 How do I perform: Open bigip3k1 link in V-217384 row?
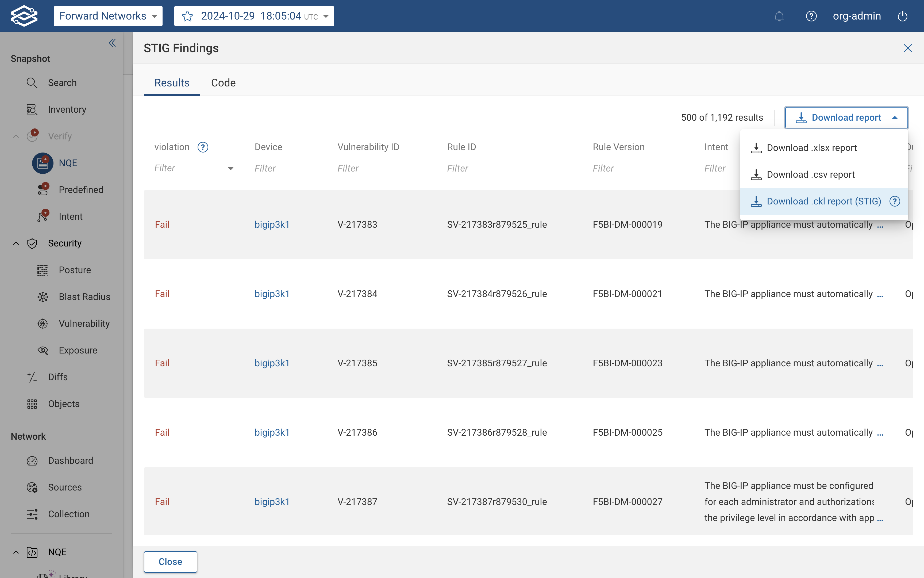(x=272, y=294)
